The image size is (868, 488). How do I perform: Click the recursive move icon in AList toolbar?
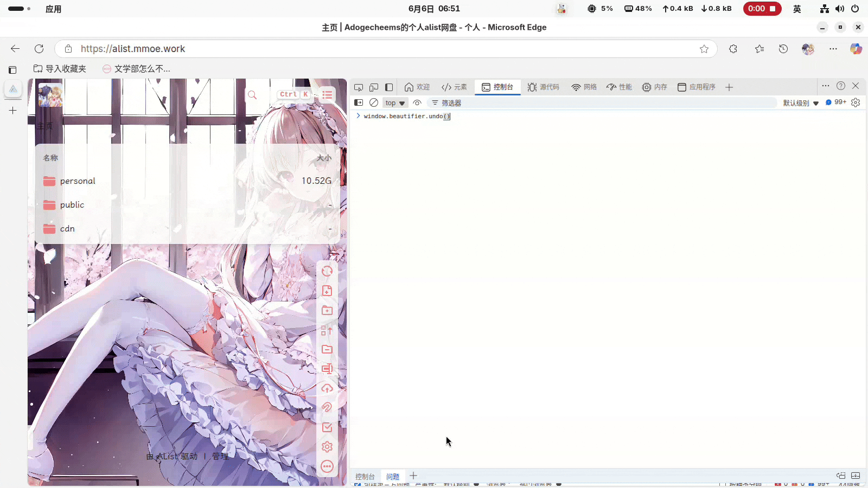(327, 330)
